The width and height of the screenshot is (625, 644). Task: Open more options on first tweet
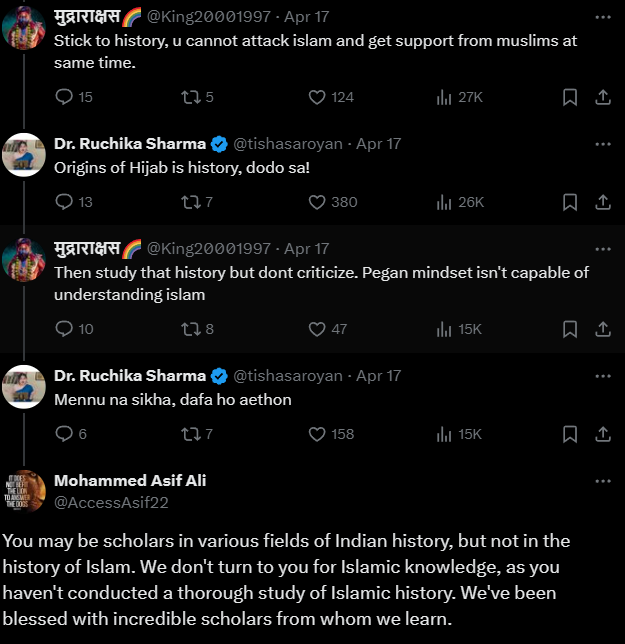tap(602, 17)
